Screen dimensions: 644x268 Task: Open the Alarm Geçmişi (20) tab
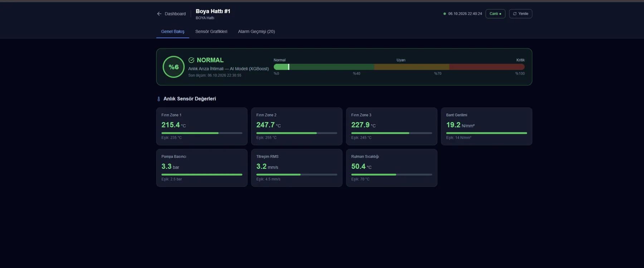pyautogui.click(x=257, y=31)
